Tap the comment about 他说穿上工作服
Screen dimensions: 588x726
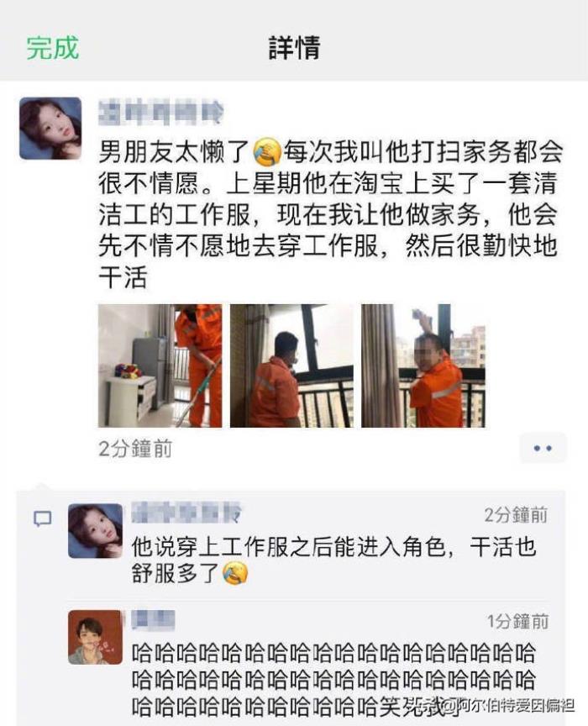click(x=333, y=560)
